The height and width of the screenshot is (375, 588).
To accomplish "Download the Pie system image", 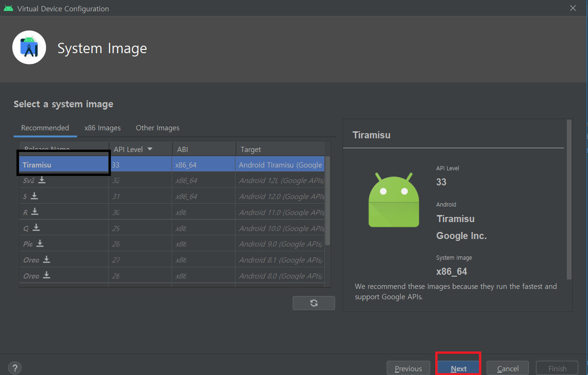I will click(x=40, y=243).
